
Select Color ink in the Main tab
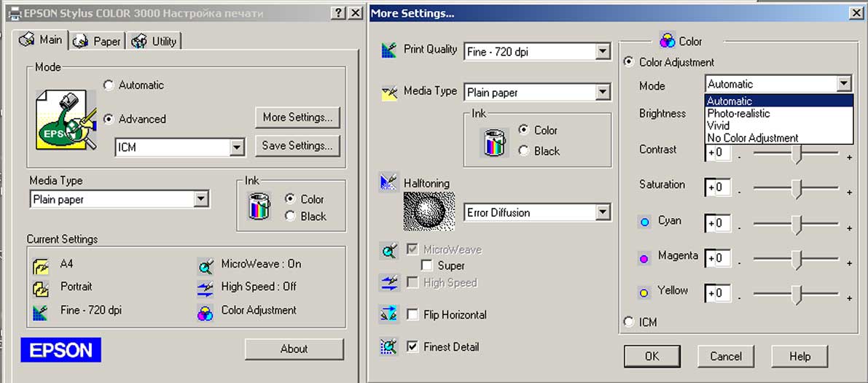(290, 199)
